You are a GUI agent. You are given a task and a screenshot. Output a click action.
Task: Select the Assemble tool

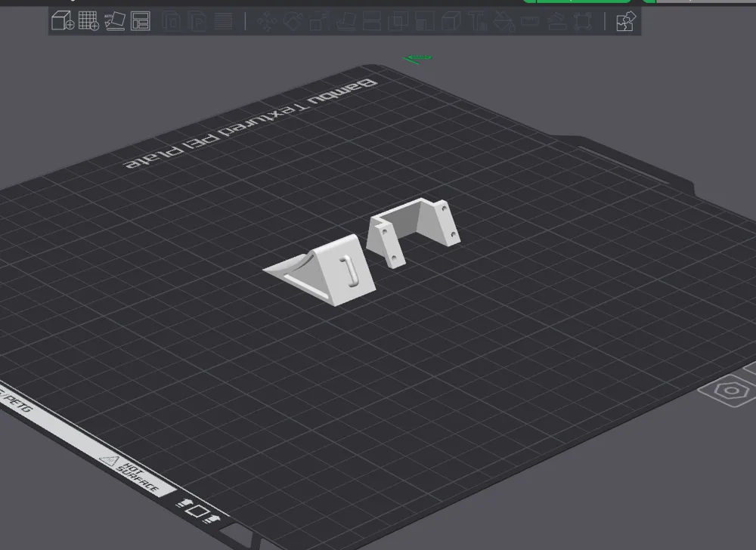click(556, 21)
